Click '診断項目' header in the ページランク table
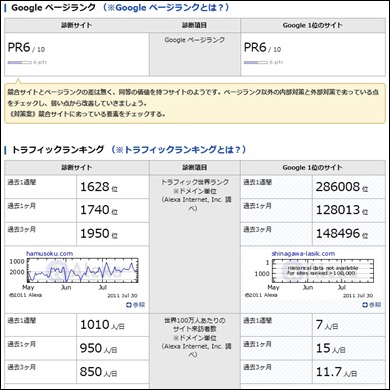Screen dimensions: 390x390 (195, 25)
